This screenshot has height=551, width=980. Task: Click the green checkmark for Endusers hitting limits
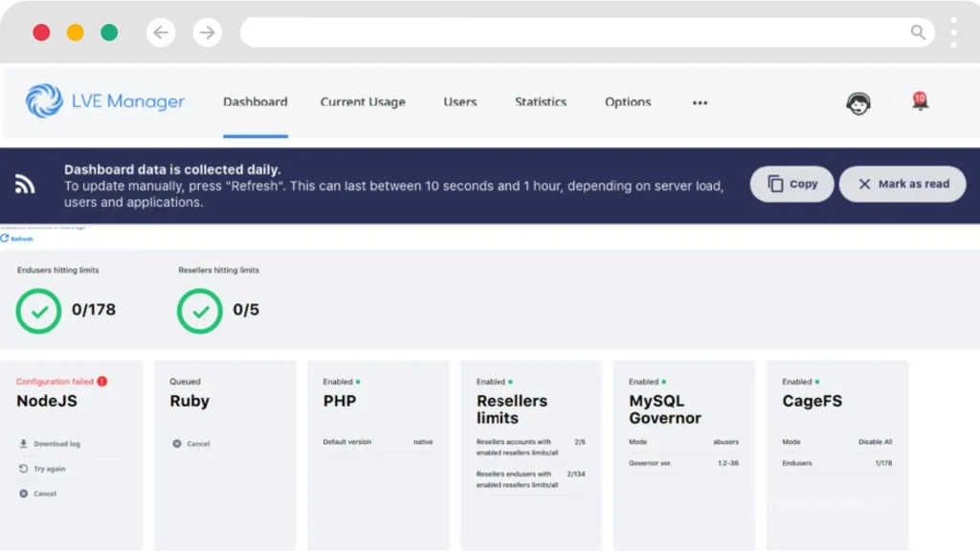click(x=38, y=310)
